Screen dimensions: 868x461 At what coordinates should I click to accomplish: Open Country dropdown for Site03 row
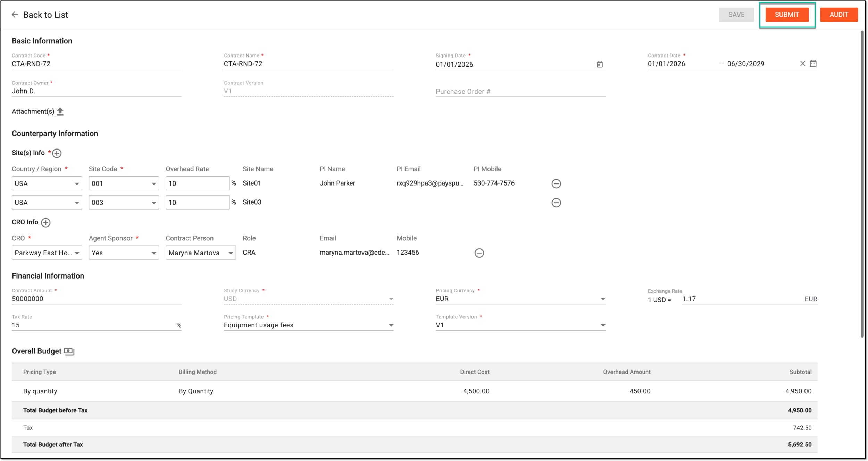47,203
